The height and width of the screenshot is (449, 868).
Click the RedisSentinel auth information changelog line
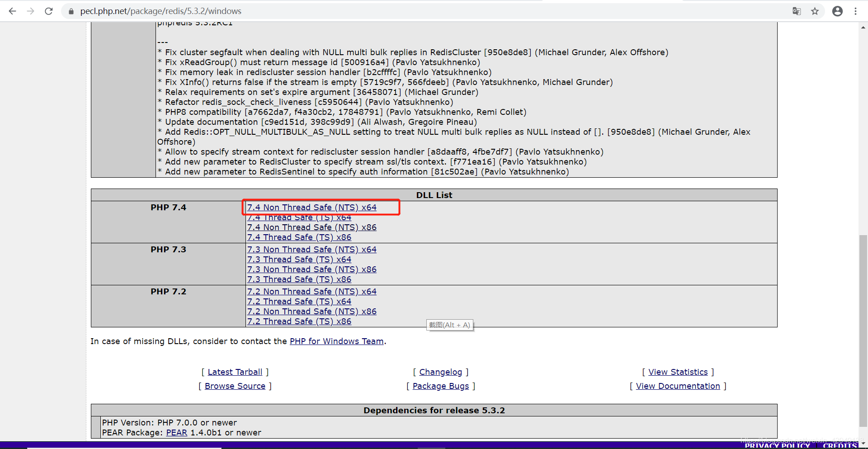point(363,171)
